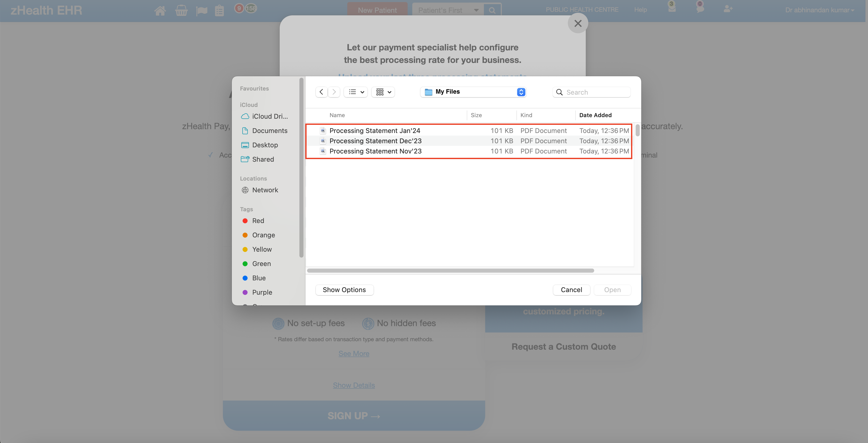Viewport: 868px width, 443px height.
Task: Open the list view options dropdown
Action: tap(356, 92)
